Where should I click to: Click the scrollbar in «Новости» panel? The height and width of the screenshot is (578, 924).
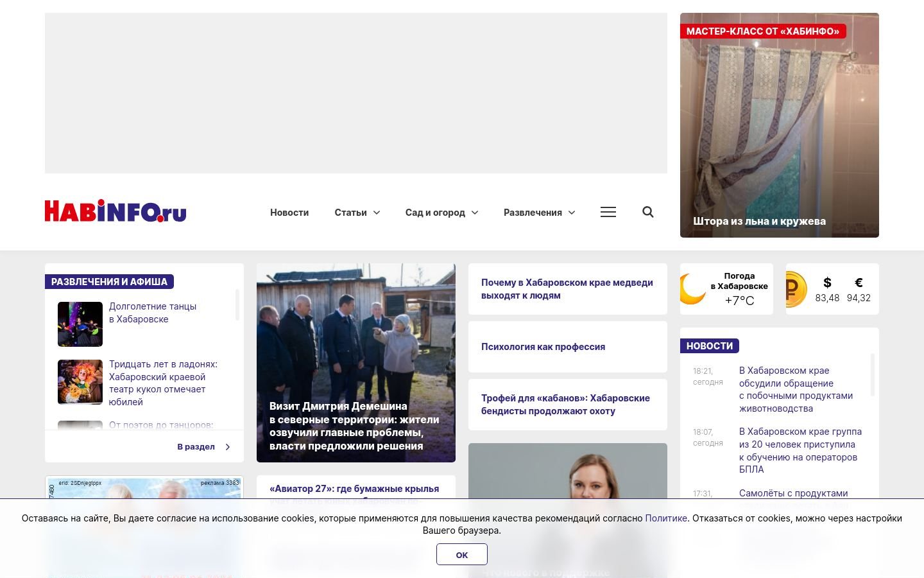873,374
